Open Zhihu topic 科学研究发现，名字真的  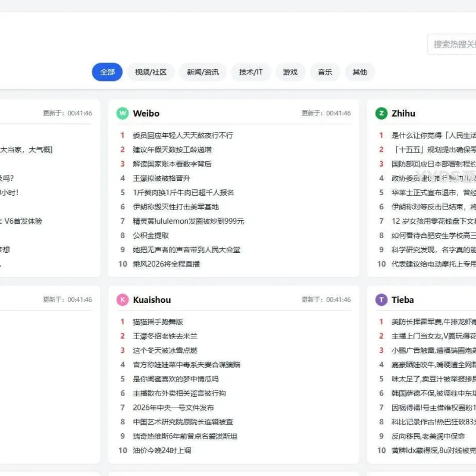[434, 249]
